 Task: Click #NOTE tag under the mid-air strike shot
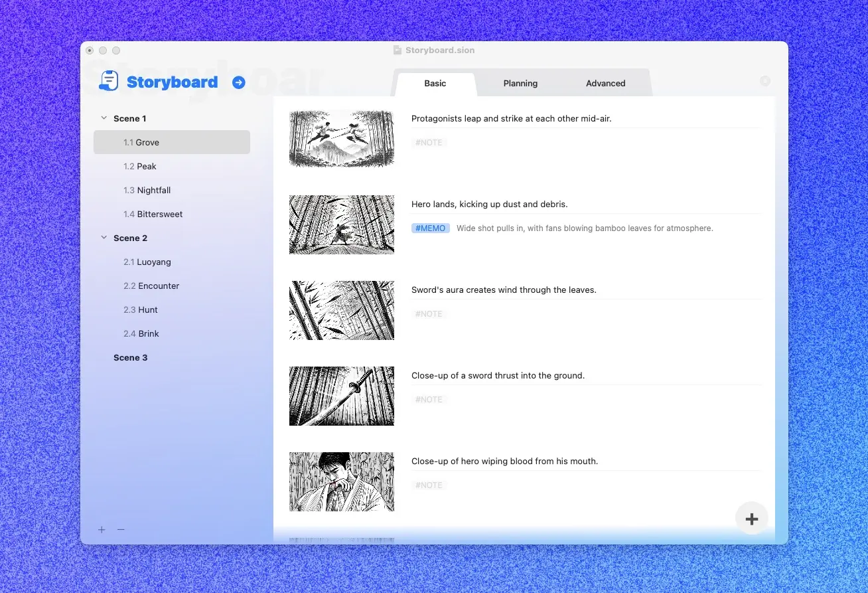click(x=429, y=143)
